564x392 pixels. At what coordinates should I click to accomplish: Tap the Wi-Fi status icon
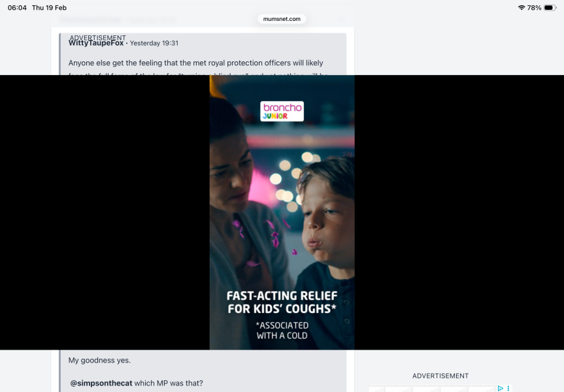[x=521, y=8]
